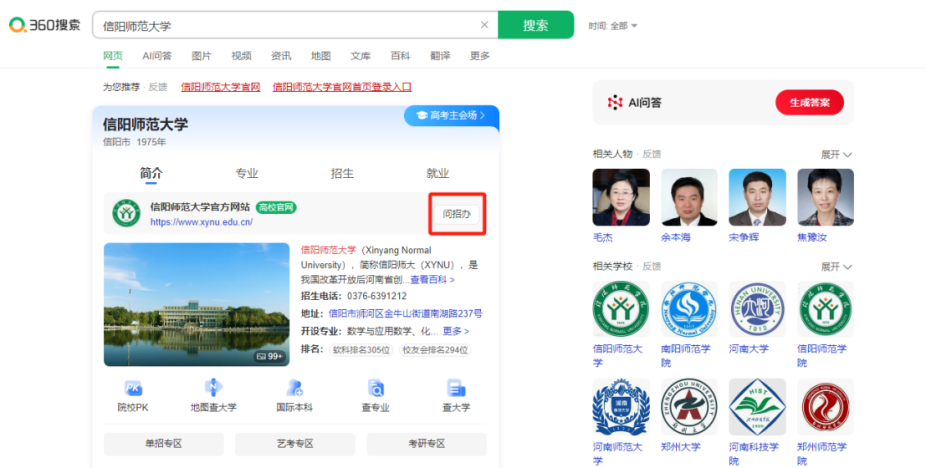Viewport: 926px width, 468px height.
Task: Select the 网页 tab
Action: 113,56
